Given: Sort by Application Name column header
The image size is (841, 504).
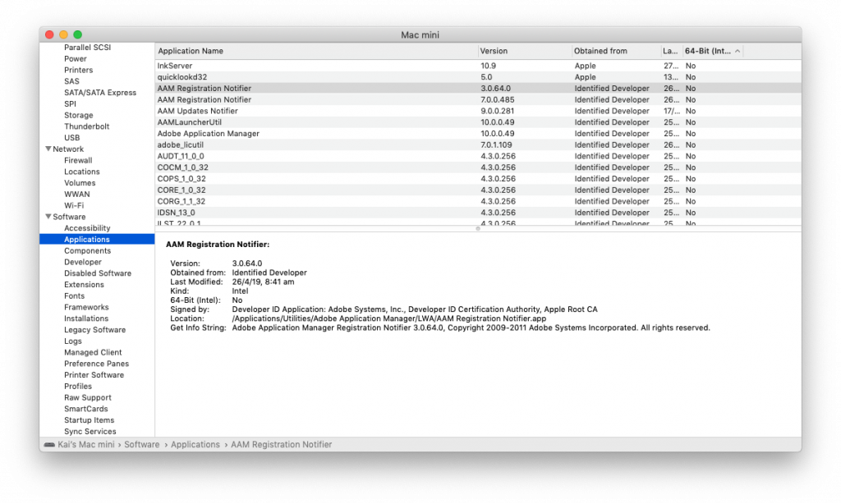Looking at the screenshot, I should pos(191,51).
